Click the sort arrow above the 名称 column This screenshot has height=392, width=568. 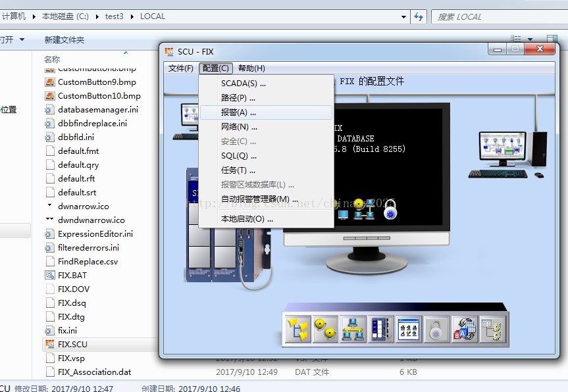pyautogui.click(x=126, y=53)
